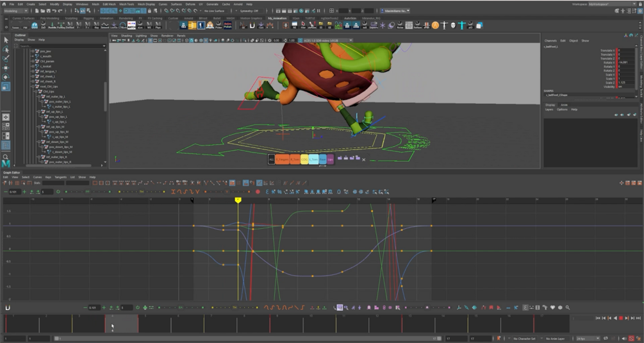Image resolution: width=644 pixels, height=343 pixels.
Task: Click the cyan T-pose figure shelf icon
Action: click(461, 26)
